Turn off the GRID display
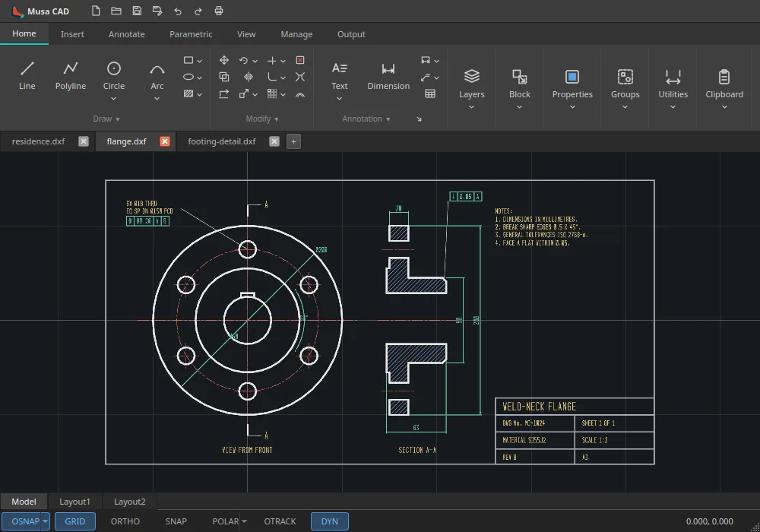The image size is (760, 532). tap(75, 521)
